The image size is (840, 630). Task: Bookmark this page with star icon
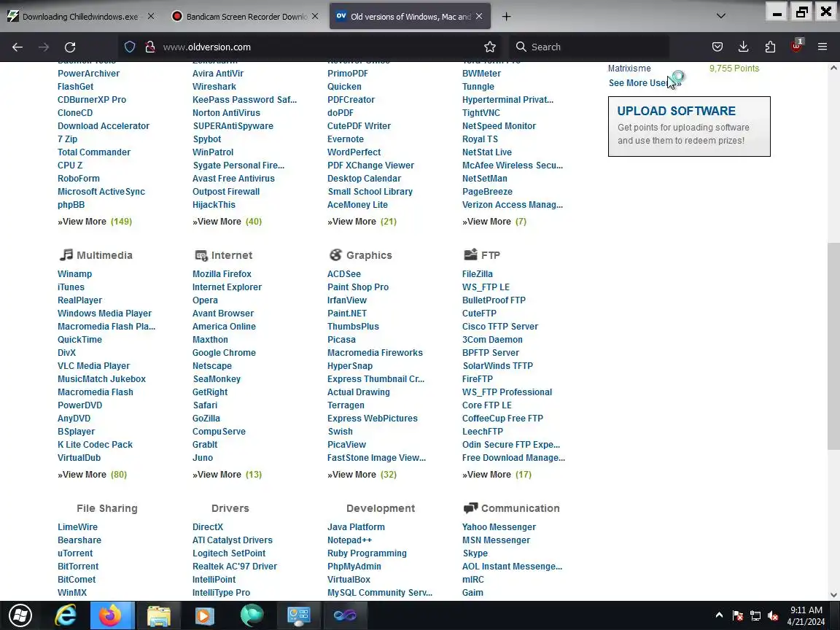[x=490, y=47]
